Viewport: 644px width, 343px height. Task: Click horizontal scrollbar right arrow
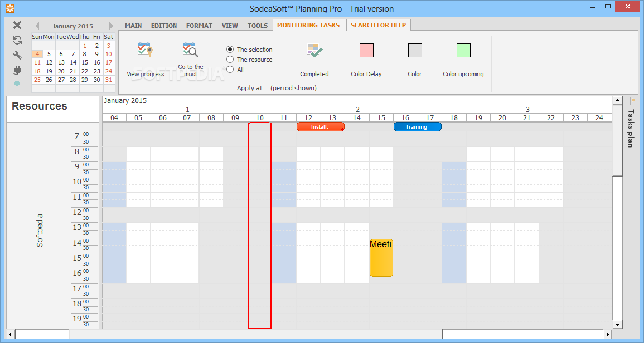click(608, 335)
